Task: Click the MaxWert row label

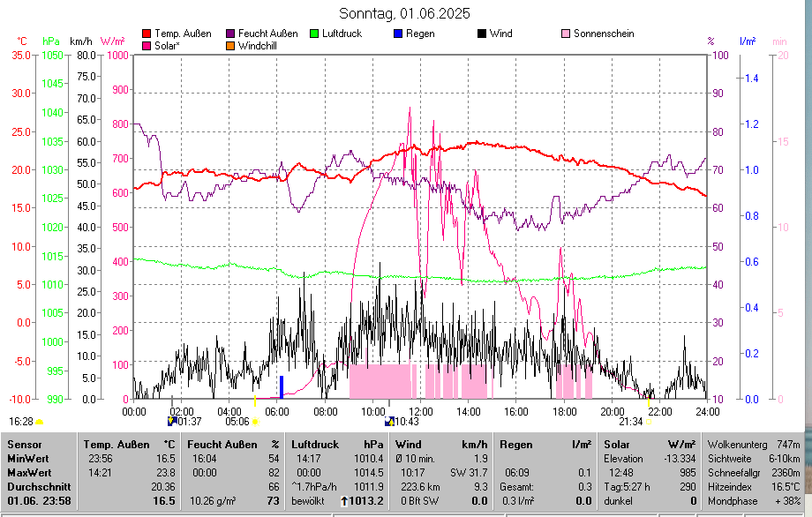Action: coord(29,473)
